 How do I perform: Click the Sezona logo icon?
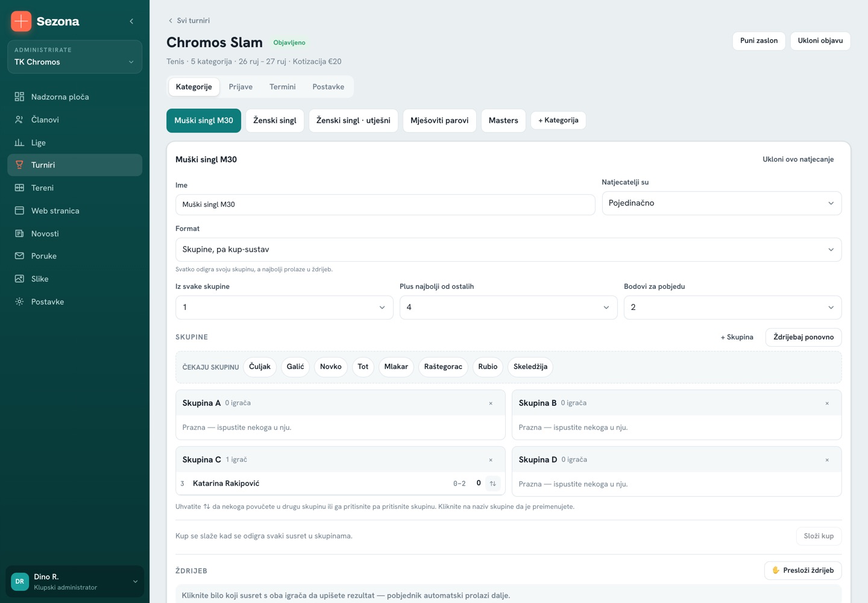[21, 21]
